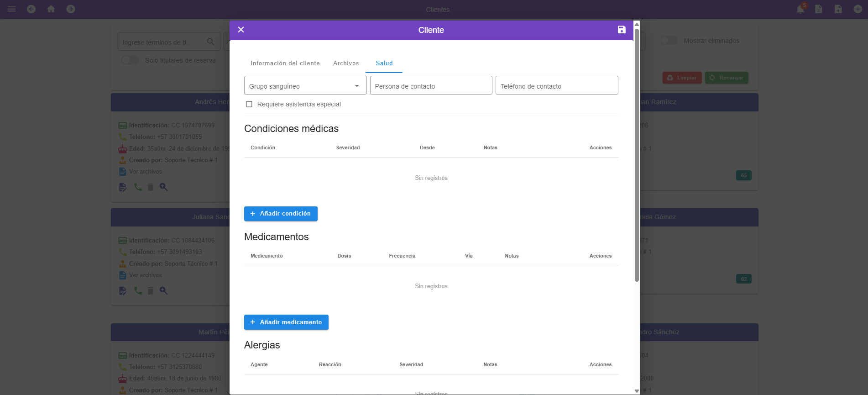Click the search magnifier icon in search box

click(x=210, y=42)
